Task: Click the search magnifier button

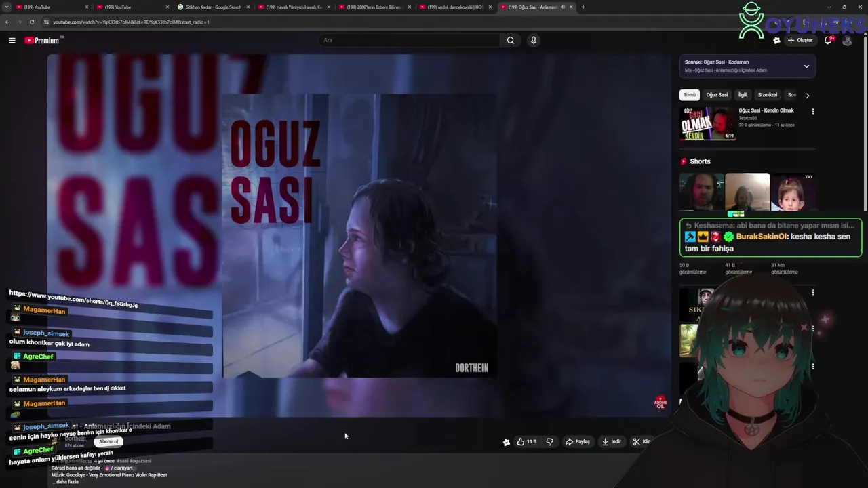Action: [511, 40]
